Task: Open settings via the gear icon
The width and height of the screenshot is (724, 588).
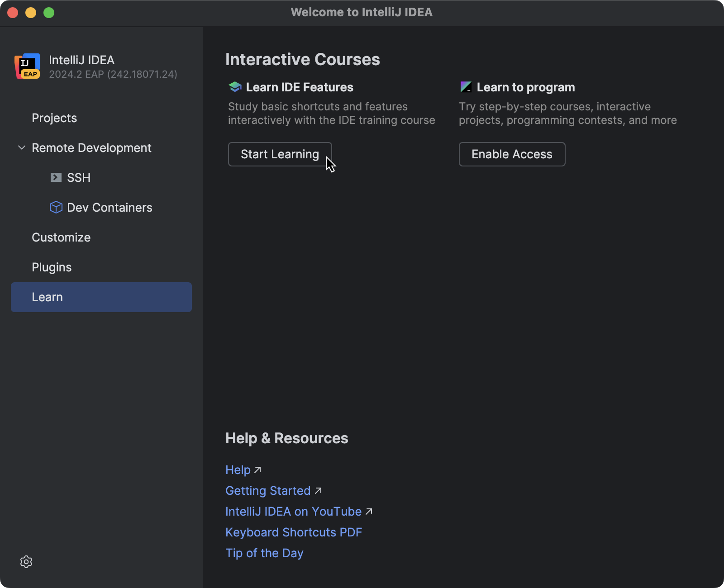Action: point(26,562)
